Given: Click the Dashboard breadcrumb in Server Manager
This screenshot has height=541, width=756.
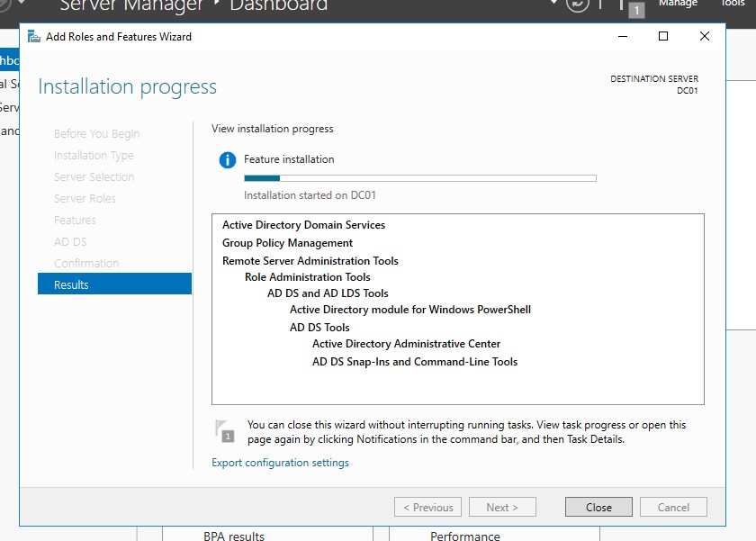Looking at the screenshot, I should (x=279, y=5).
